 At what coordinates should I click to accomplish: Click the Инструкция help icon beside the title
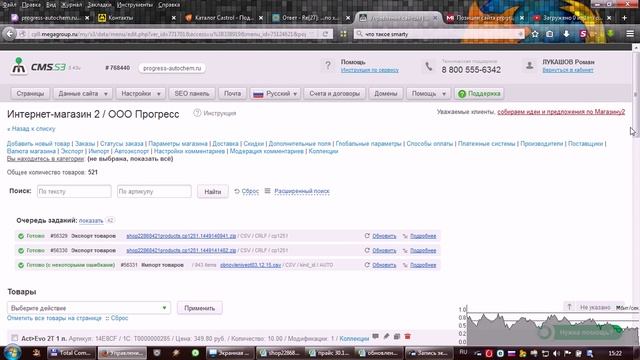197,113
